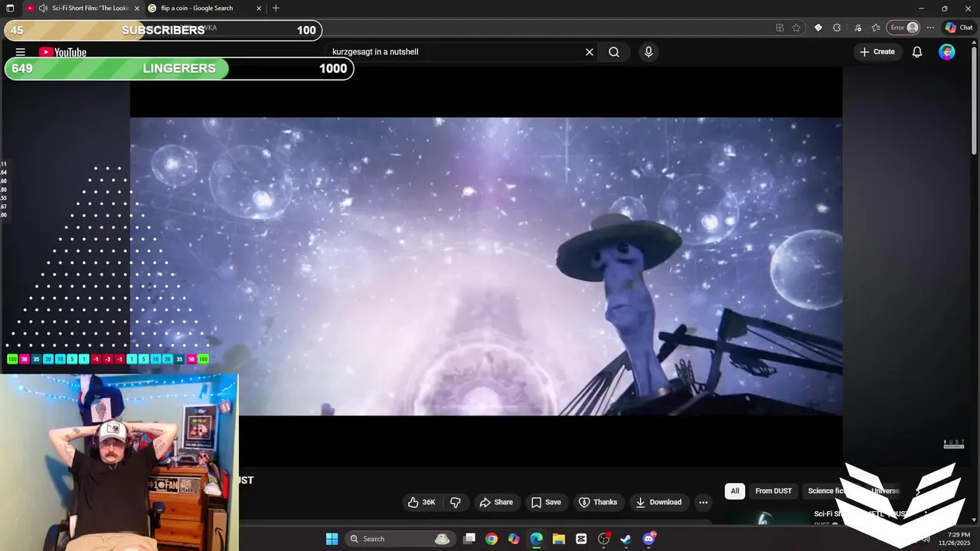Open the YouTube guide hamburger menu
The height and width of the screenshot is (551, 980).
click(21, 52)
